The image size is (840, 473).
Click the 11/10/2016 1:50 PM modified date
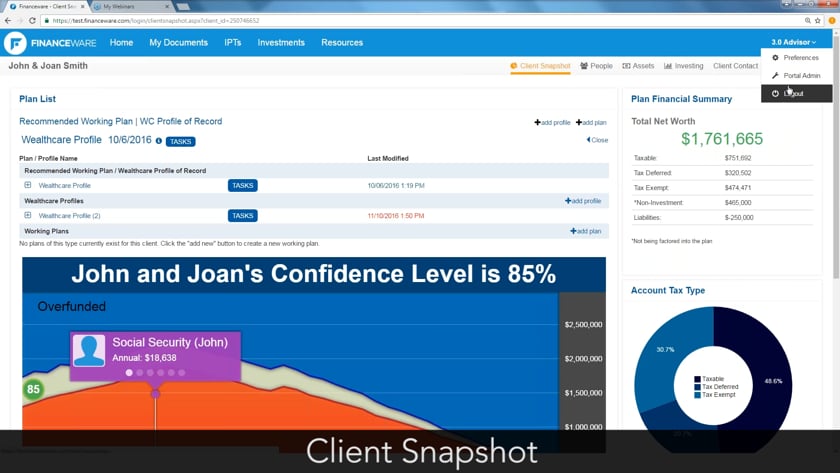(395, 216)
